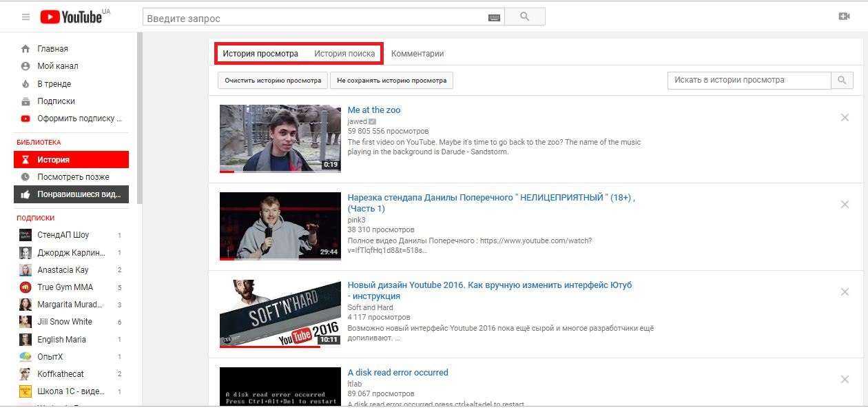Open the hamburger guide menu
The image size is (868, 410).
coord(25,17)
